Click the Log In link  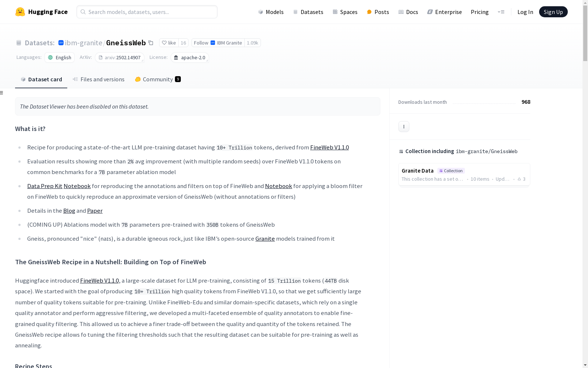[x=525, y=12]
